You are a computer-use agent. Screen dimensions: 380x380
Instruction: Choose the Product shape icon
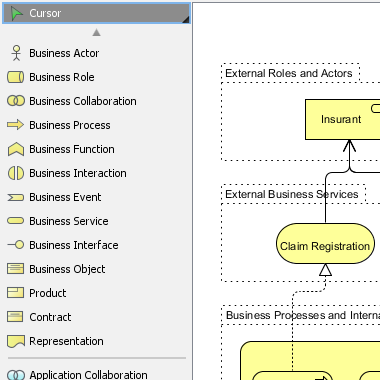16,293
